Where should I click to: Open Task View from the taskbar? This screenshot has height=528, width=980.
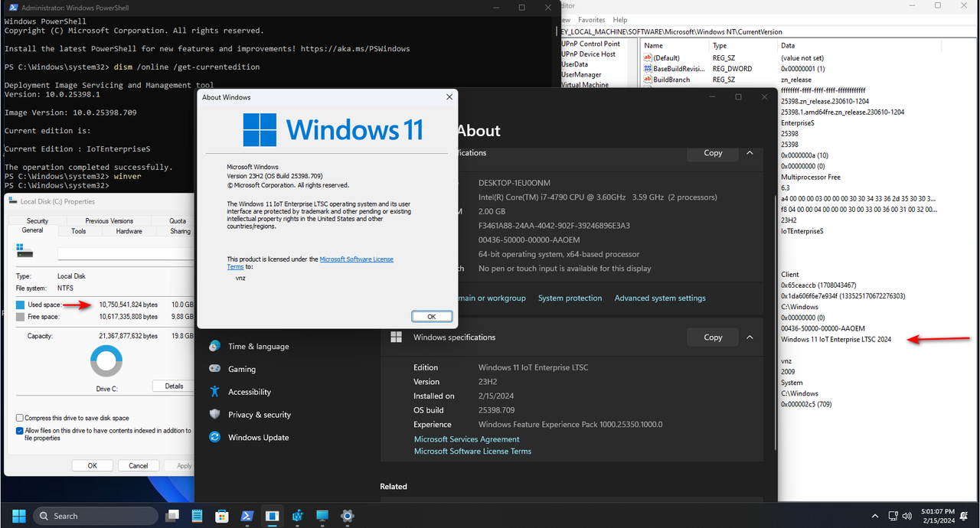tap(172, 516)
